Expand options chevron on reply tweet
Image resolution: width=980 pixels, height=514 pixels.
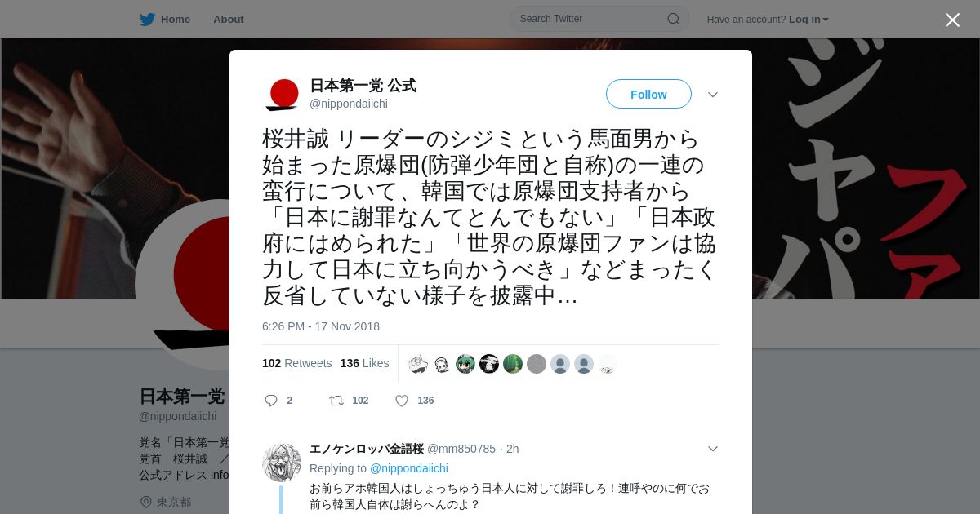coord(713,449)
